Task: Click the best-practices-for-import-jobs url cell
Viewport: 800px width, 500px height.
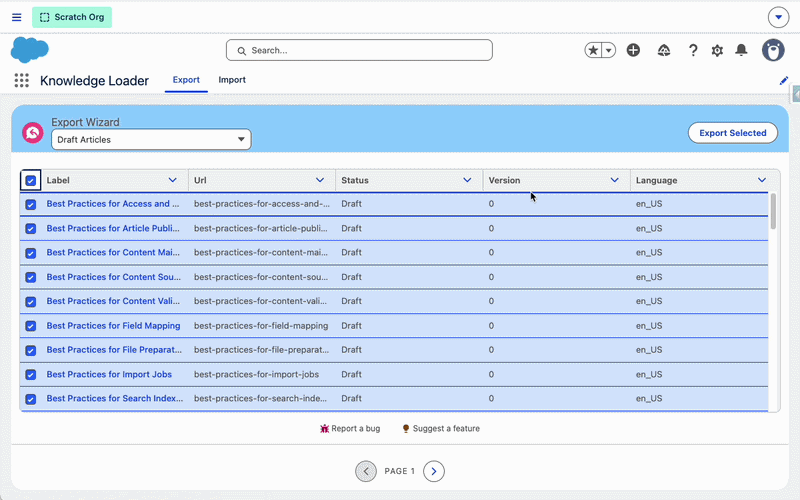Action: [x=256, y=374]
